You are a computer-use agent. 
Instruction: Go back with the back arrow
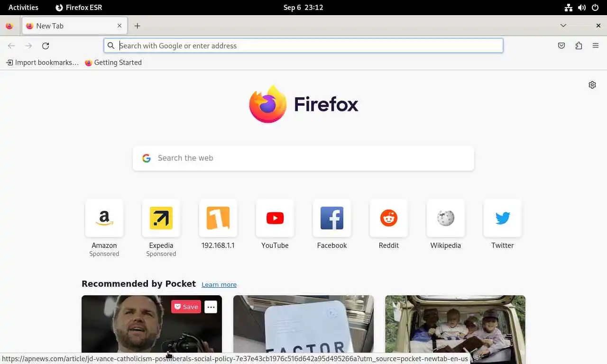tap(11, 46)
